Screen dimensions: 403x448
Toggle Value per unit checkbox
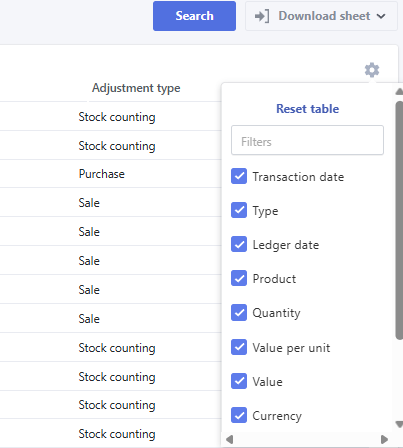[239, 347]
